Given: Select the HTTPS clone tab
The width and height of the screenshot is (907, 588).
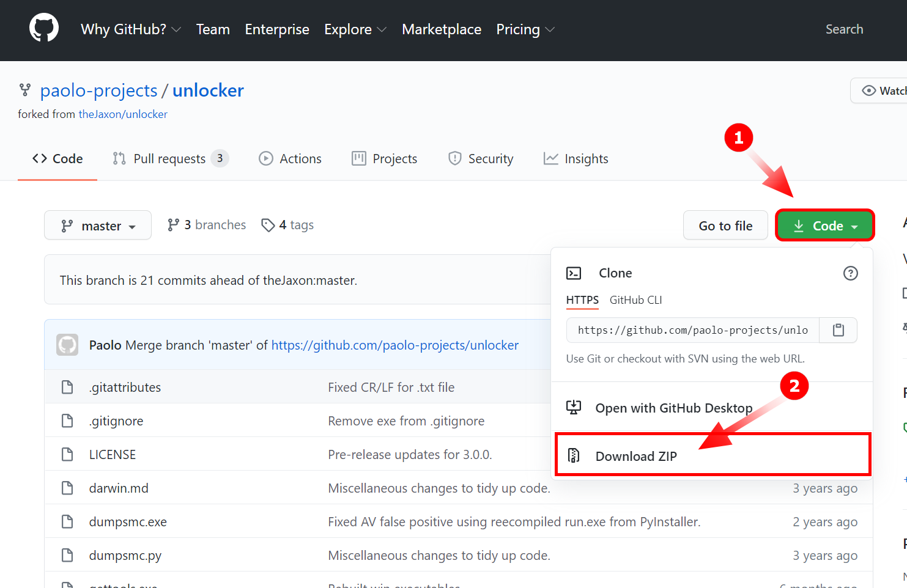Looking at the screenshot, I should tap(582, 300).
